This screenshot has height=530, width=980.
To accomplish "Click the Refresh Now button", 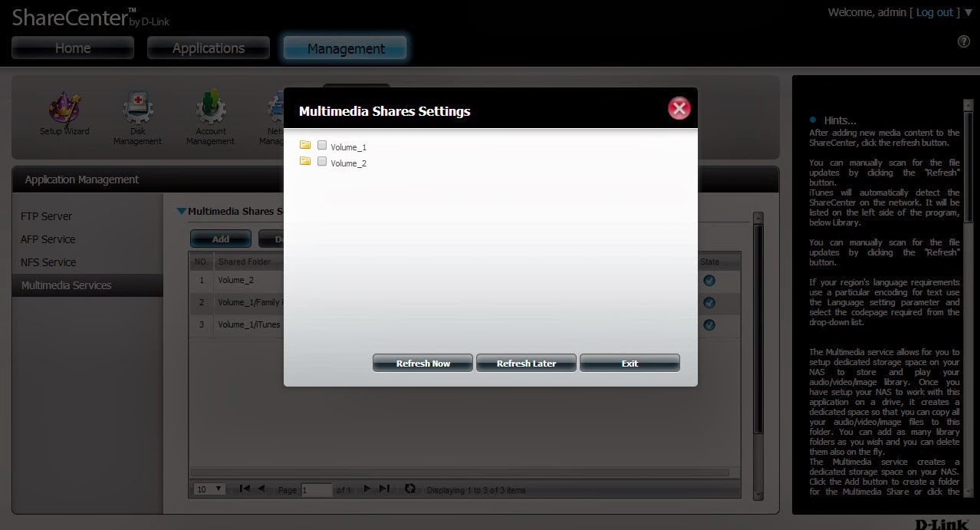I will pos(423,364).
